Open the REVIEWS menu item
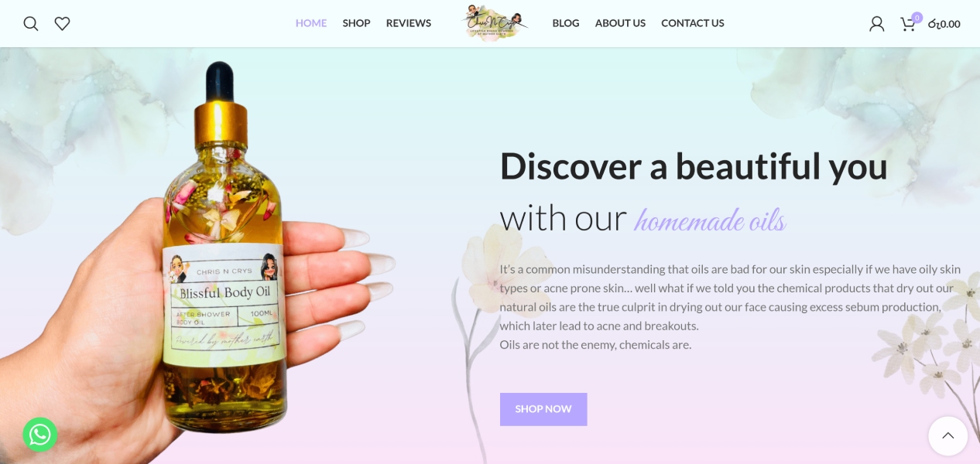The width and height of the screenshot is (980, 464). pyautogui.click(x=409, y=23)
